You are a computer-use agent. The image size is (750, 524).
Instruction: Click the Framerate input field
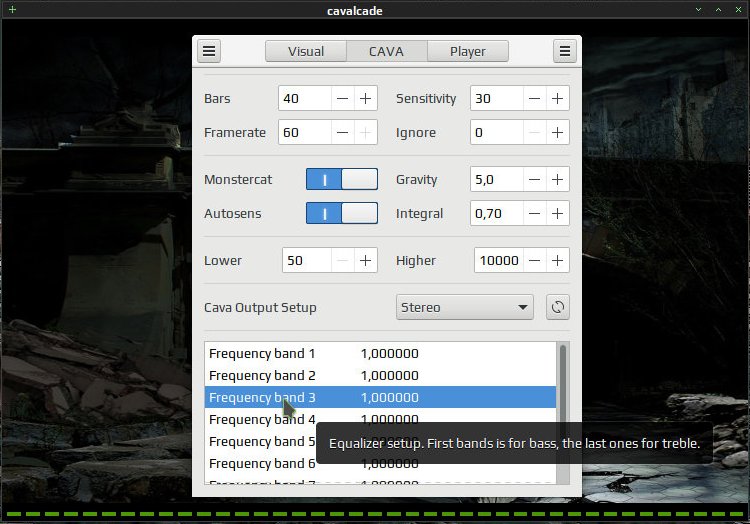(305, 132)
